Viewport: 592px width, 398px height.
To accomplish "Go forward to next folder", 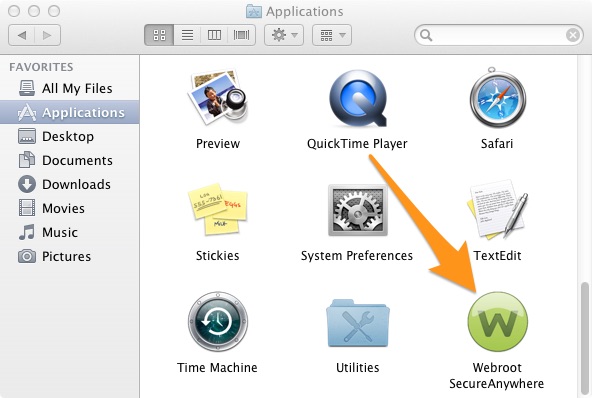I will coord(48,35).
